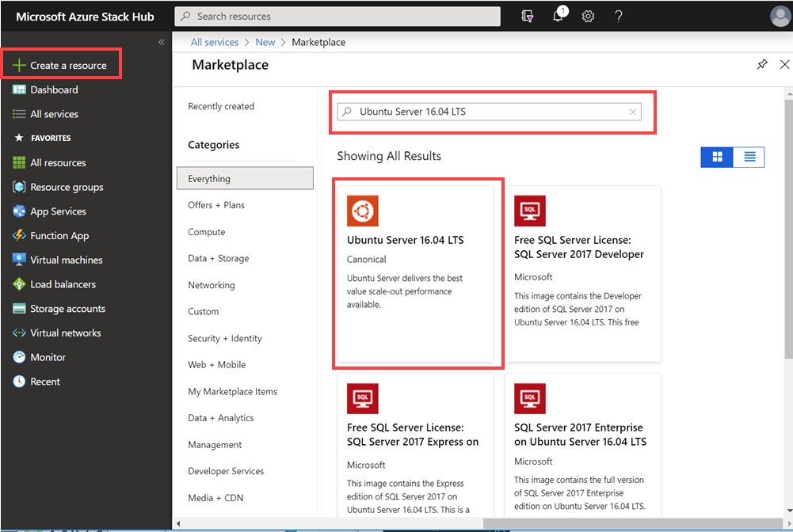Open the user account avatar
Viewport: 793px width, 532px height.
point(780,16)
